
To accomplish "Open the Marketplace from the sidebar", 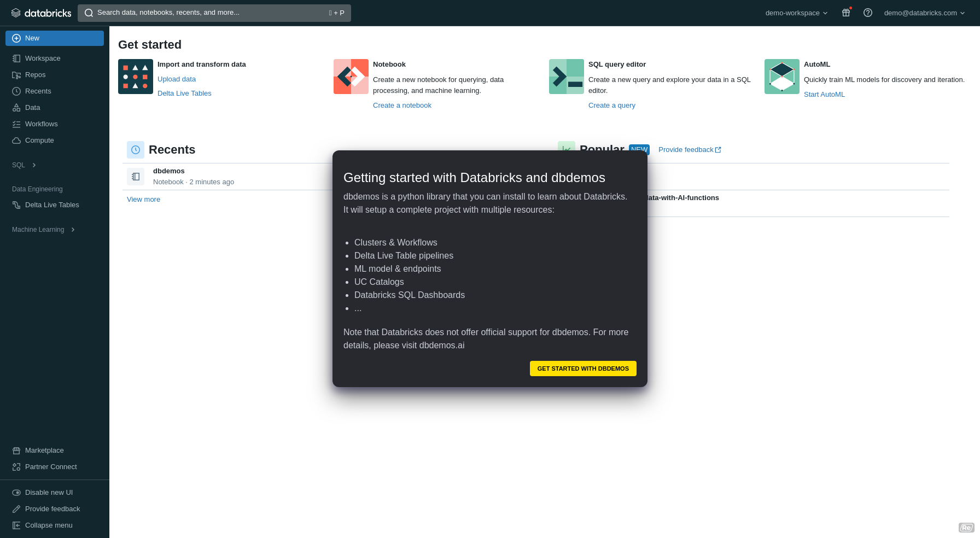I will pos(16,451).
